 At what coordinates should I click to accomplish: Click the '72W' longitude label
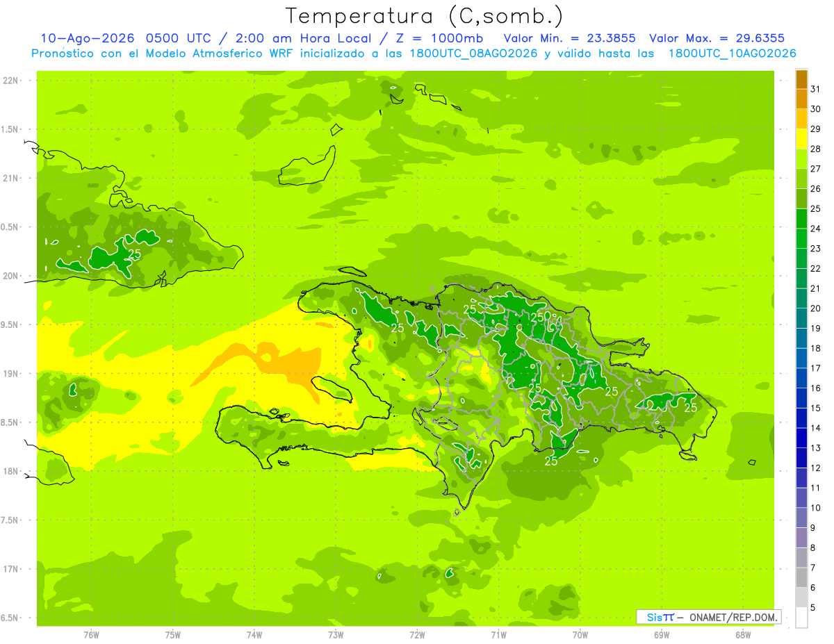[x=417, y=635]
